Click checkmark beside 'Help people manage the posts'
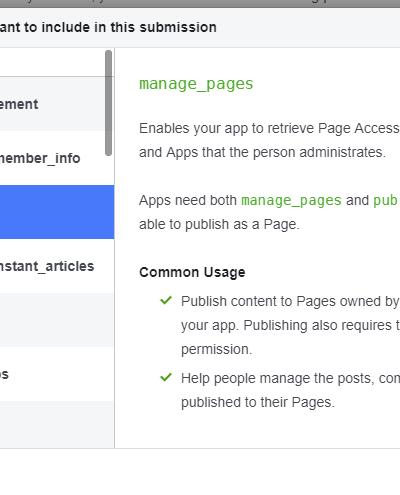The width and height of the screenshot is (400, 495). (x=166, y=377)
